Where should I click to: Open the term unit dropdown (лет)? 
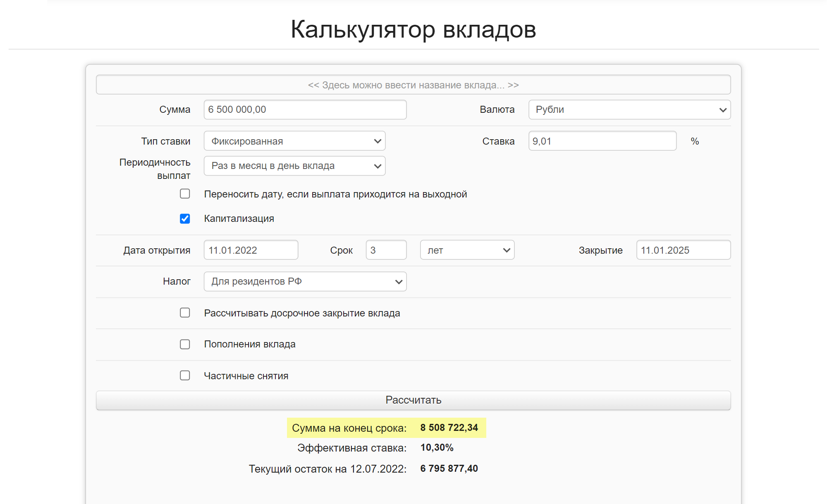(x=467, y=250)
